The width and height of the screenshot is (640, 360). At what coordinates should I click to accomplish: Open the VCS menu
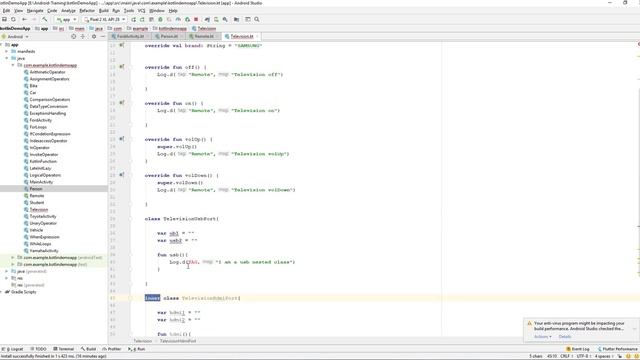tap(141, 11)
